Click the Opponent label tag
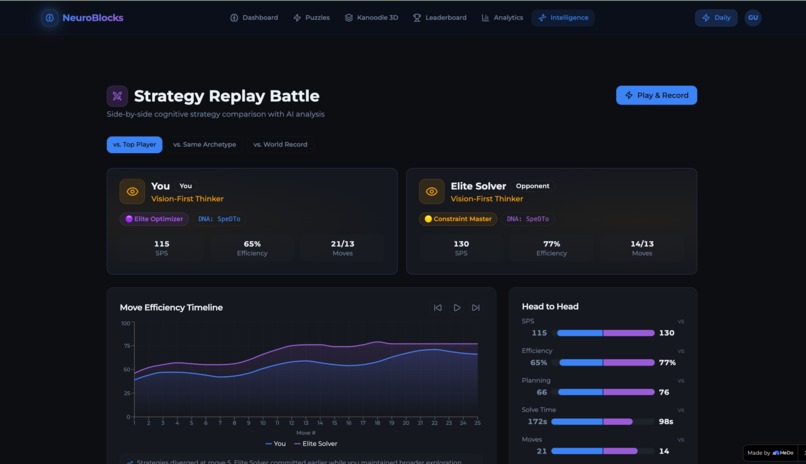The height and width of the screenshot is (464, 806). [x=533, y=186]
